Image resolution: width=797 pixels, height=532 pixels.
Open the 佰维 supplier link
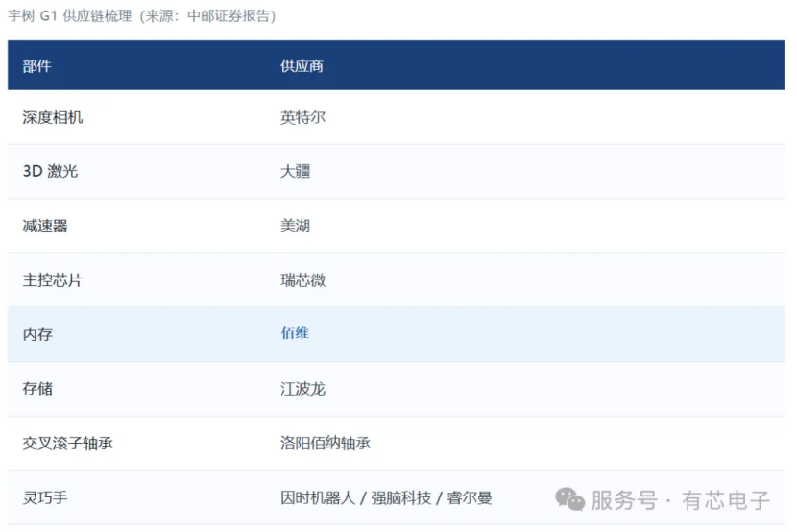pos(295,333)
